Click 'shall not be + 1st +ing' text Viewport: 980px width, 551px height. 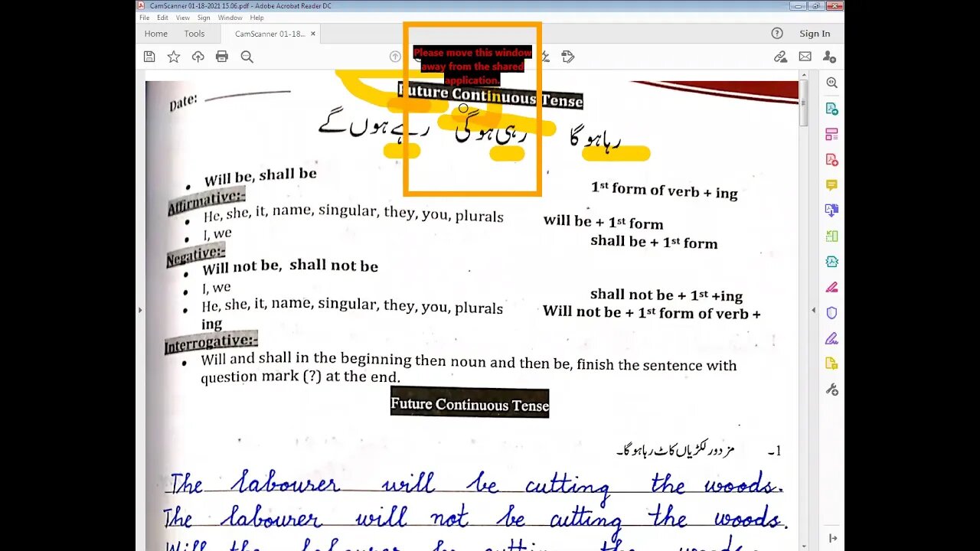pos(666,295)
